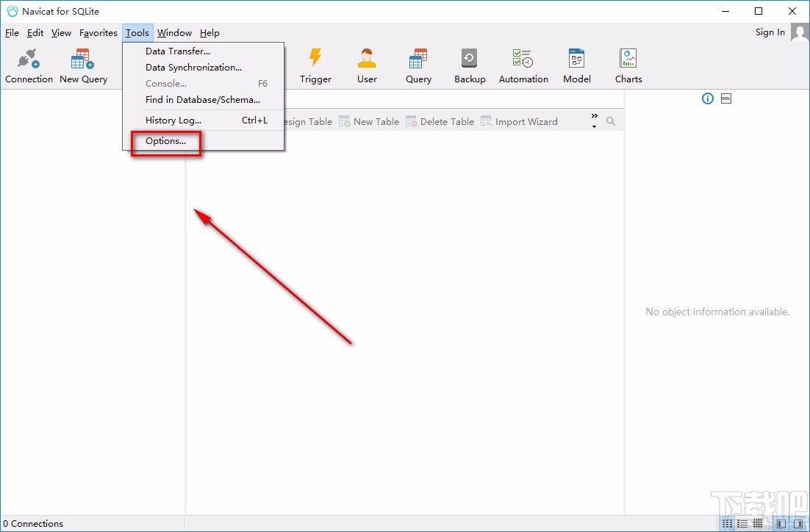The image size is (810, 532).
Task: Open the File menu
Action: (x=12, y=33)
